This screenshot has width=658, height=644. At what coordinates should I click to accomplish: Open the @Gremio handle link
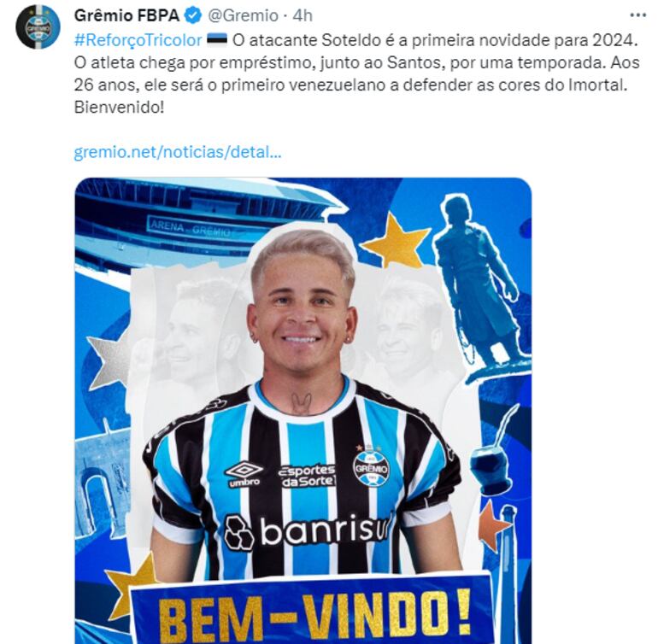coord(243,16)
